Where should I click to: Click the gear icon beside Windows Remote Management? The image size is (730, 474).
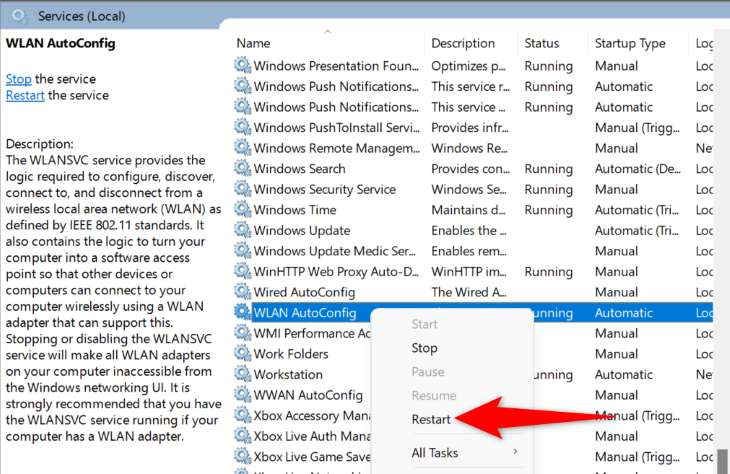243,148
